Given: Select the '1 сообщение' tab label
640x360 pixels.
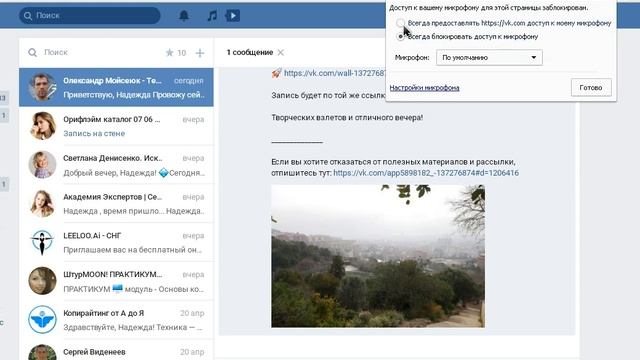Looking at the screenshot, I should click(250, 52).
